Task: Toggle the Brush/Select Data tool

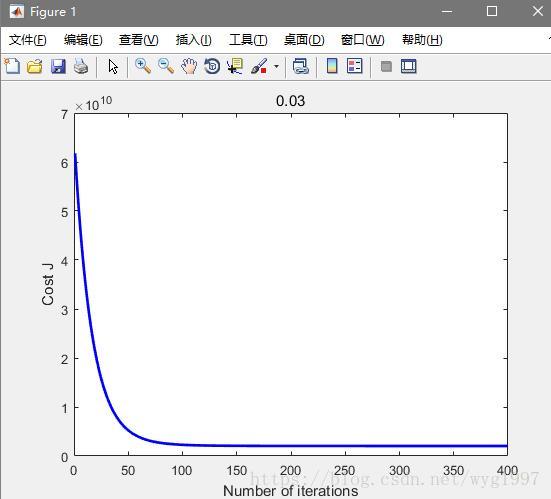Action: click(x=259, y=66)
